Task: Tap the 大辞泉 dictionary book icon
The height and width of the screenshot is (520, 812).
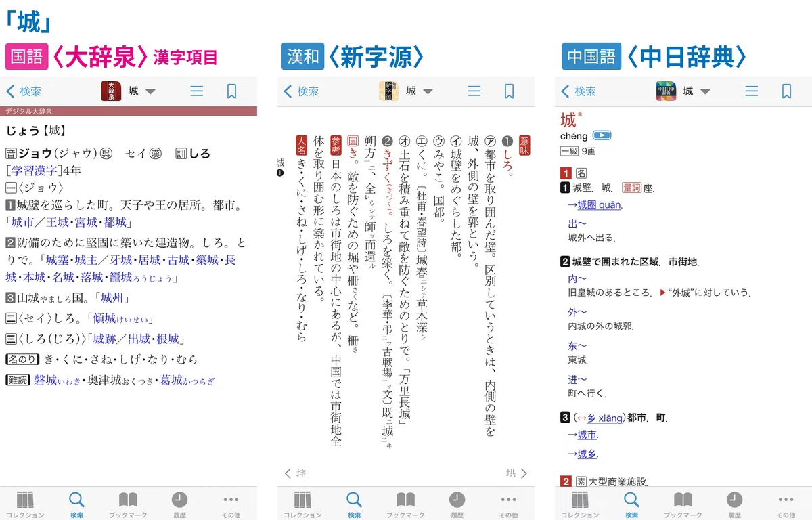Action: (x=112, y=91)
